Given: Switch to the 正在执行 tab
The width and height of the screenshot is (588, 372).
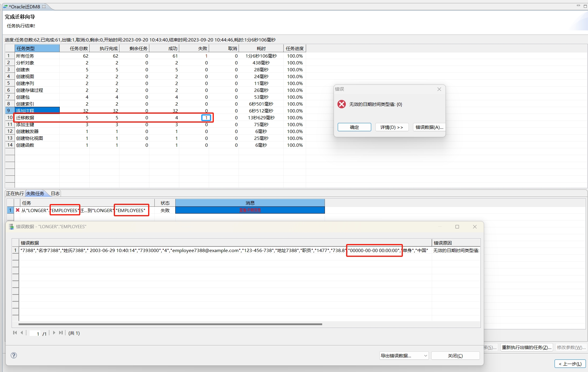Looking at the screenshot, I should [x=15, y=194].
